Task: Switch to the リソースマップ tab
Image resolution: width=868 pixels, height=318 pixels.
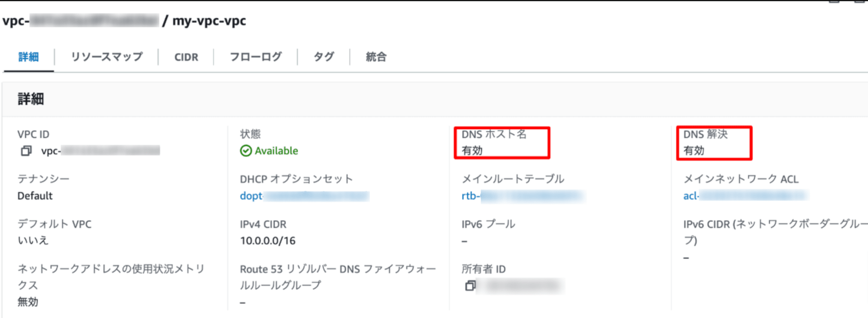Action: [107, 57]
